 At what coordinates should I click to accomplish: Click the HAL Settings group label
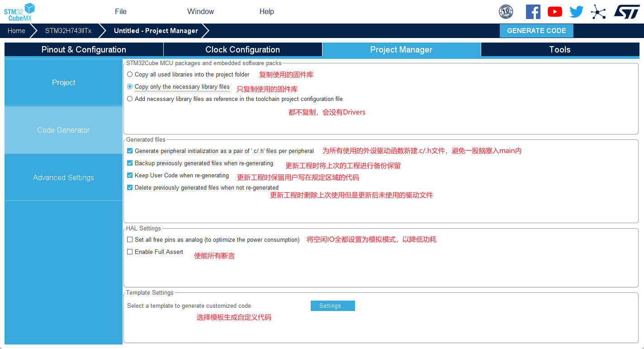(143, 228)
